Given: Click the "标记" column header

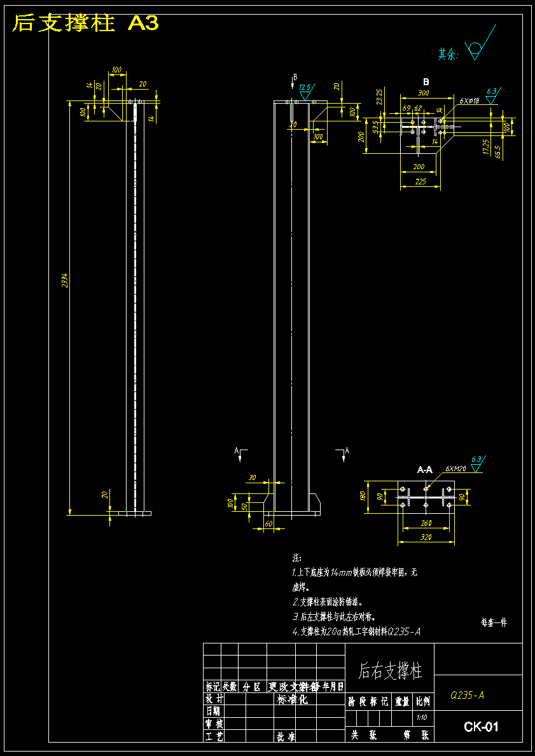Looking at the screenshot, I should [x=212, y=687].
